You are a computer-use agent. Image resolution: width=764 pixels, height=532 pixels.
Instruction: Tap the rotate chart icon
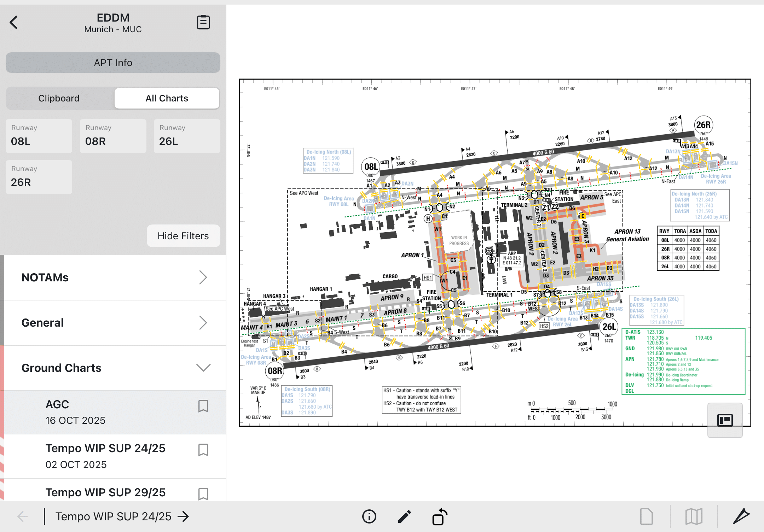click(x=440, y=516)
